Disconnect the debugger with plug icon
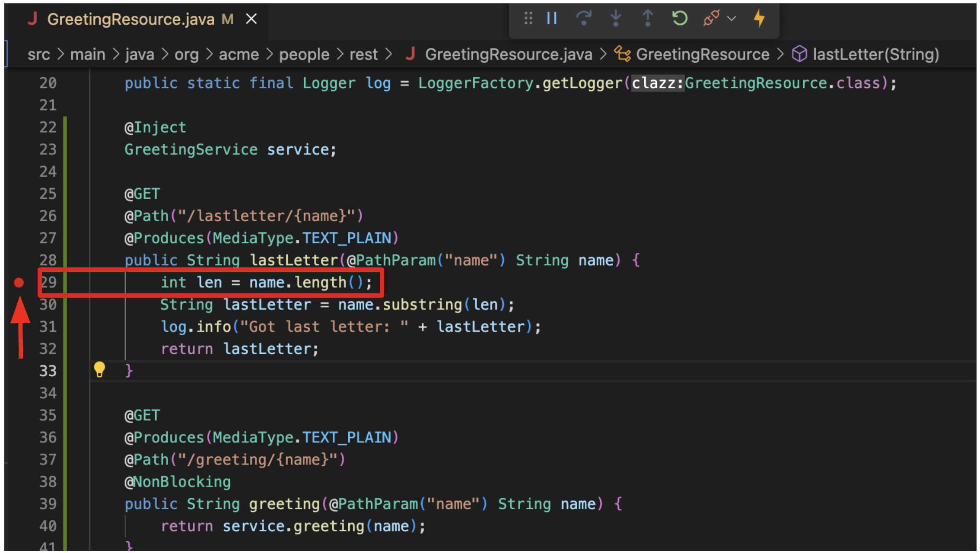The height and width of the screenshot is (553, 980). click(711, 18)
